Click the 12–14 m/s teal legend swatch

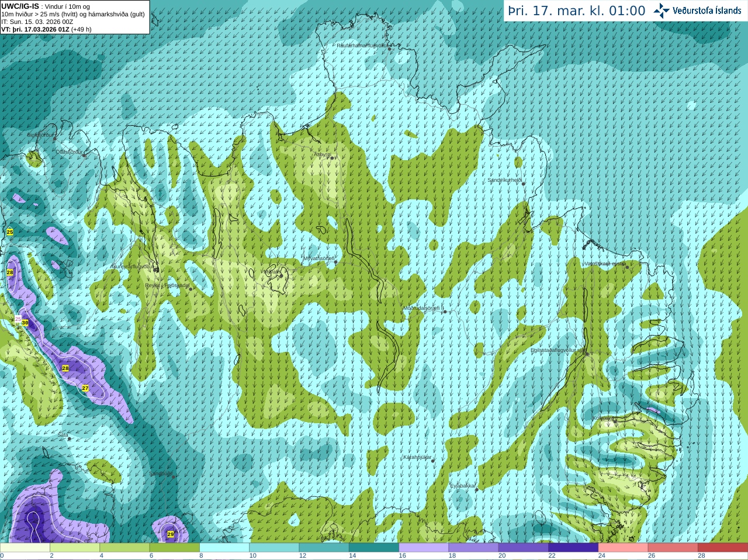(324, 548)
